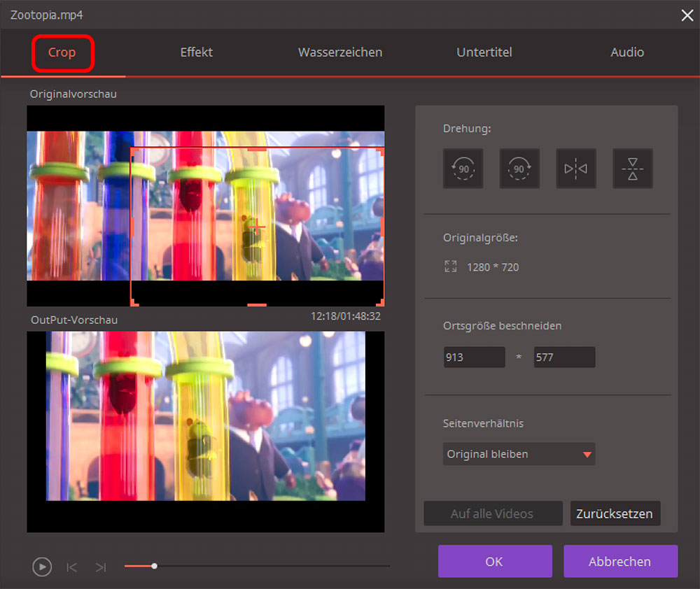This screenshot has width=700, height=589.
Task: Click the bottom-left crop corner handle
Action: click(134, 302)
